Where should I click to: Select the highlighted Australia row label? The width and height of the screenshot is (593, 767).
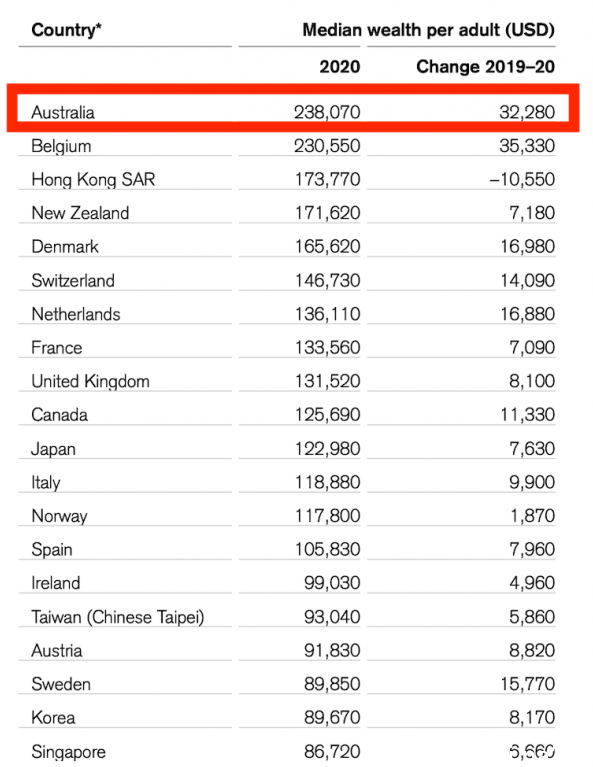pos(63,112)
